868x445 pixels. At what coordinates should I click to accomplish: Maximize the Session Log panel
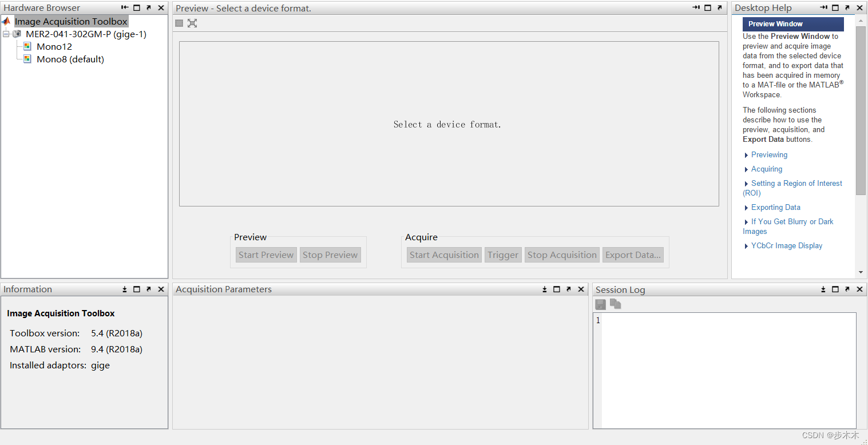coord(835,289)
